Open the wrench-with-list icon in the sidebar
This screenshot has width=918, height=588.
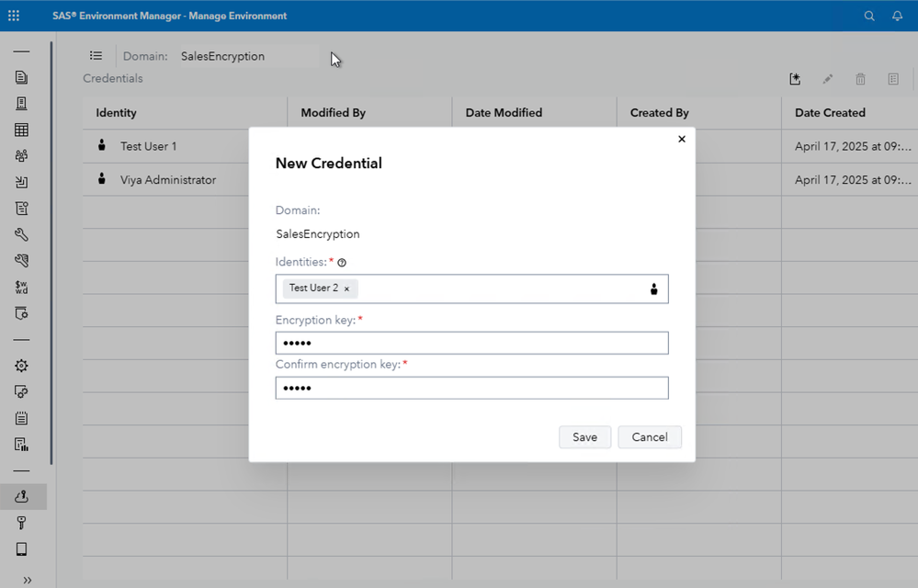pos(21,260)
